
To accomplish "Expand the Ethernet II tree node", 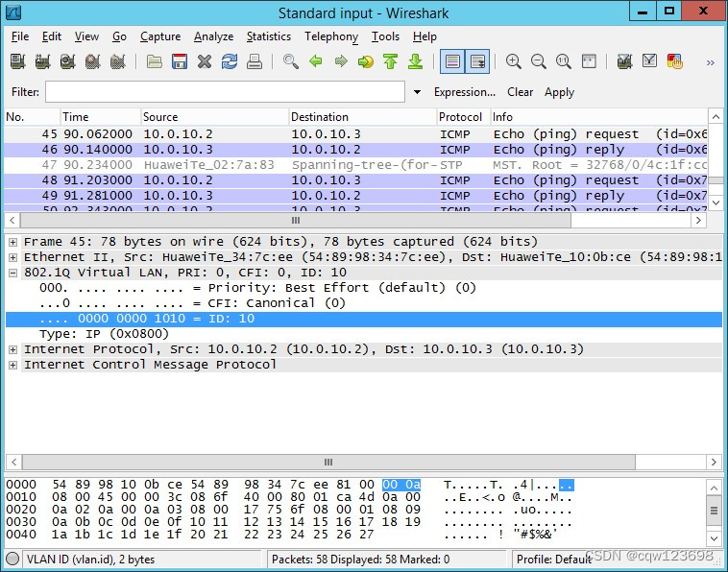I will pos(13,257).
